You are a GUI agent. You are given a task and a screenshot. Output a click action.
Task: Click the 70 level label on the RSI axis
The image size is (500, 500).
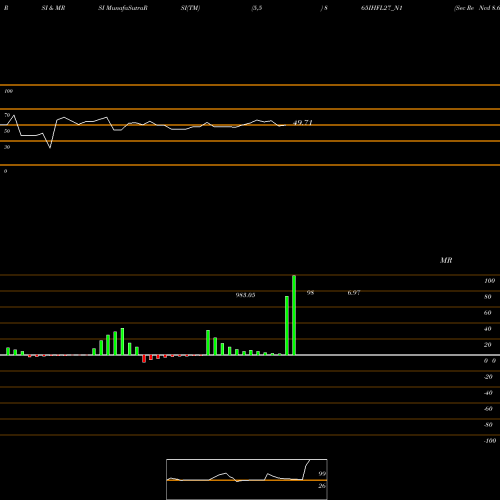7,115
